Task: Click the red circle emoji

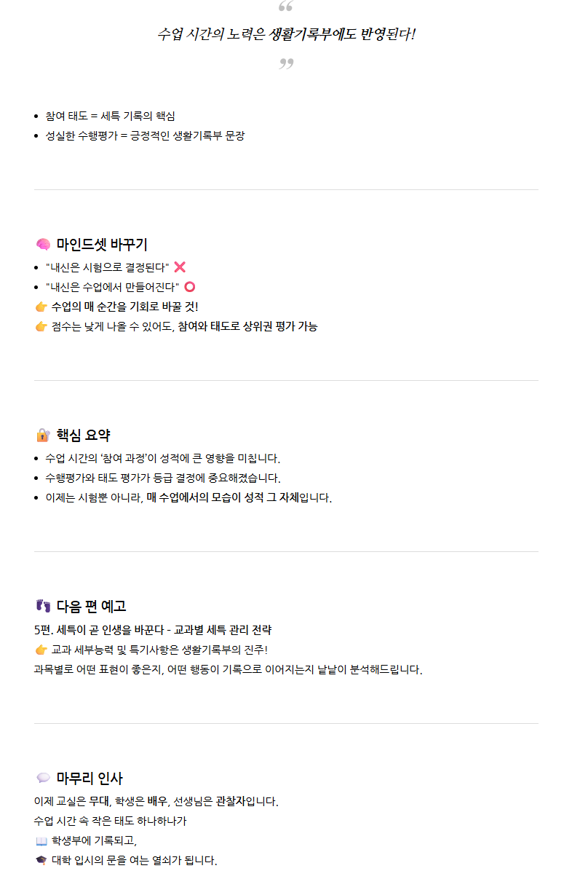Action: (x=190, y=287)
